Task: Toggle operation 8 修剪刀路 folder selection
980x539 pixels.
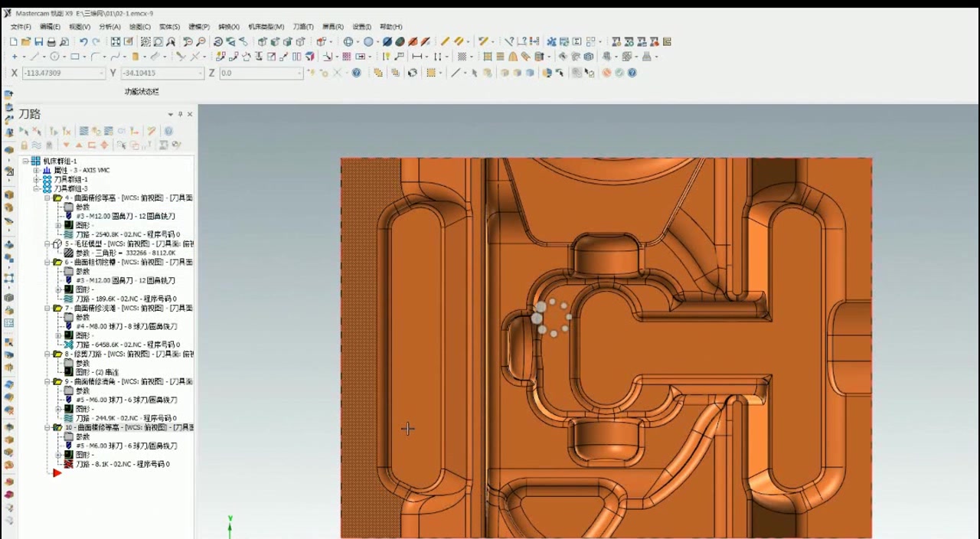Action: pos(57,354)
